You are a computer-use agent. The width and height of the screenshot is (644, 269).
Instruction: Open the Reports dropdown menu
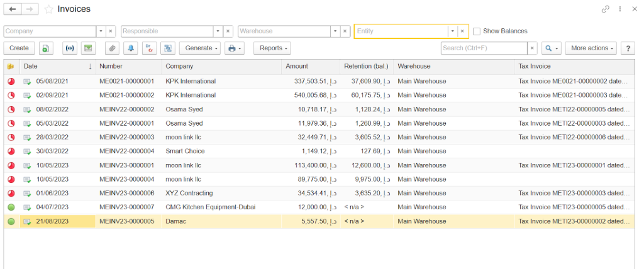272,48
